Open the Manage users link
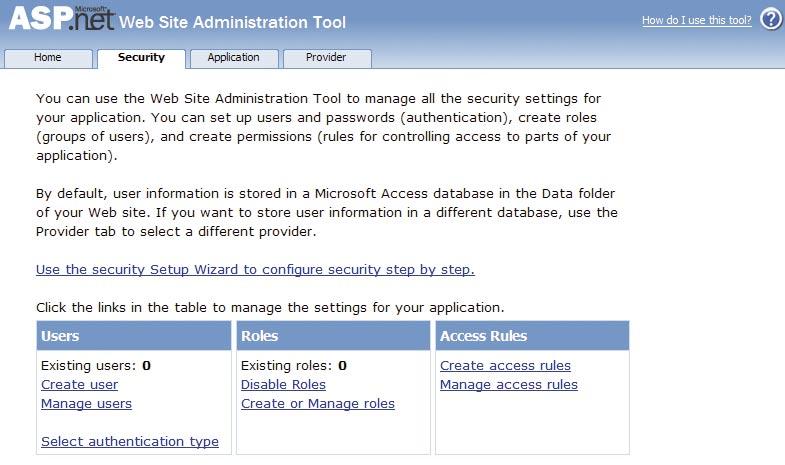Viewport: 785px width, 465px height. coord(86,403)
